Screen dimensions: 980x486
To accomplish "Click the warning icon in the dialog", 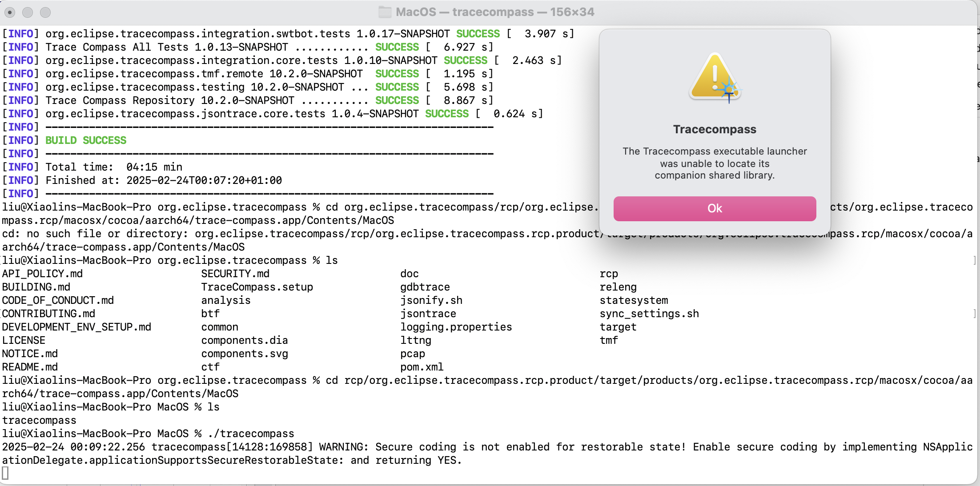I will [x=715, y=78].
